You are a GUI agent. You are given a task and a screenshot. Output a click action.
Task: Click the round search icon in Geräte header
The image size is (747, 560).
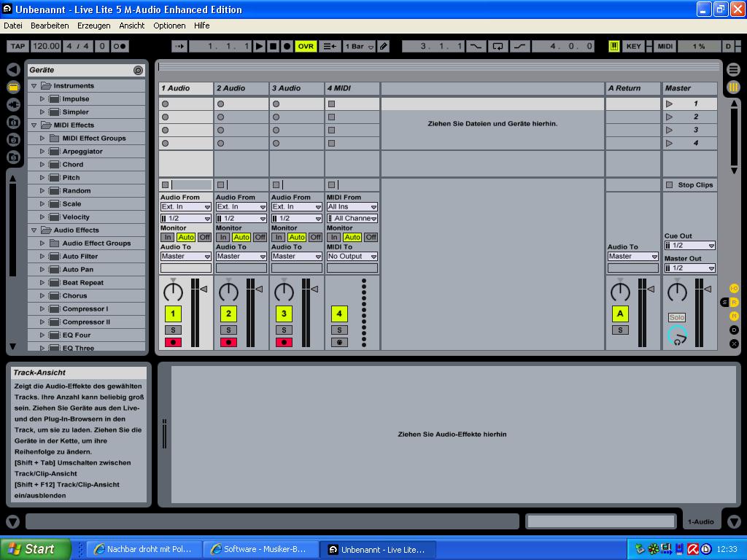click(x=138, y=71)
